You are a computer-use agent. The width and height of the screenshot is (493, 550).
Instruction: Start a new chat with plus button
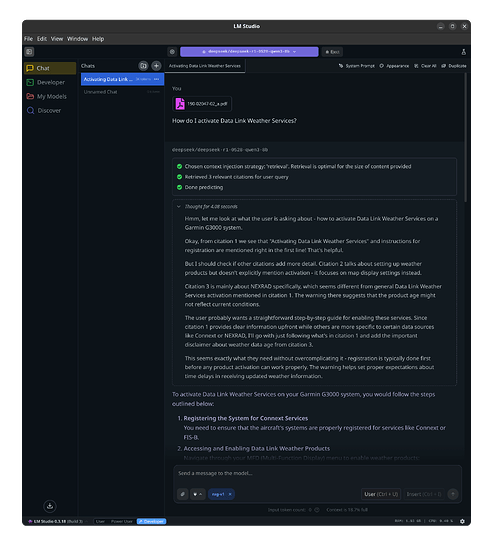point(156,66)
